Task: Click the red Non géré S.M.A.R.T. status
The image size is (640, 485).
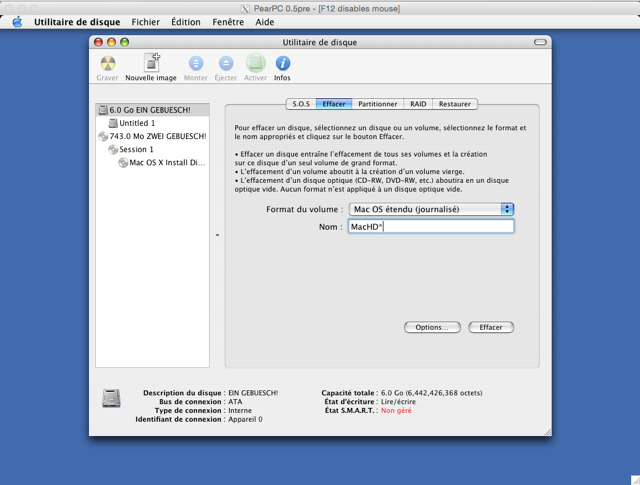Action: 396,411
